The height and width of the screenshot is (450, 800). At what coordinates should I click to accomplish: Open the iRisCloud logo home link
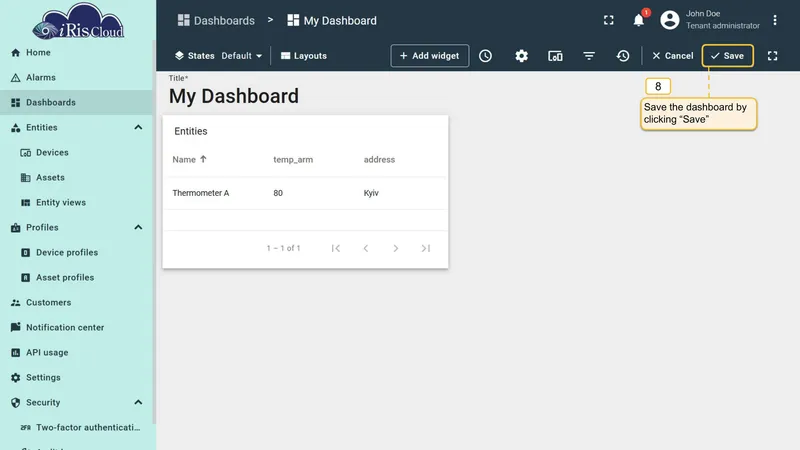78,21
